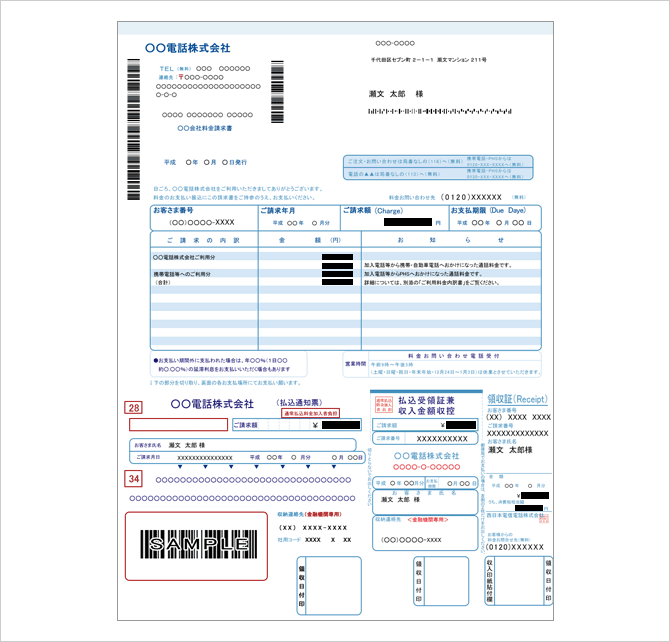This screenshot has width=670, height=642.
Task: Click the customer barcode under the recipient name
Action: [440, 112]
